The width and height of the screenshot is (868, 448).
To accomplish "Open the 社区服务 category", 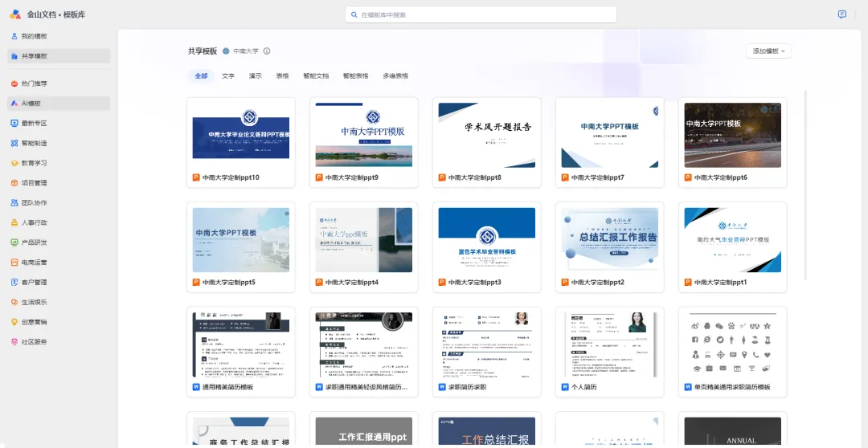I will 59,342.
